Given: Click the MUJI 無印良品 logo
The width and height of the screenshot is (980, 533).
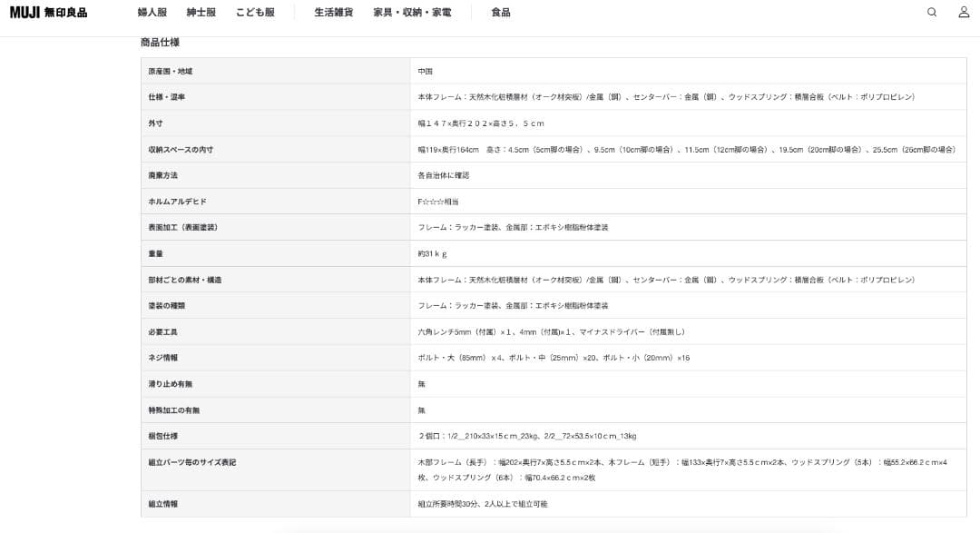Looking at the screenshot, I should 49,13.
